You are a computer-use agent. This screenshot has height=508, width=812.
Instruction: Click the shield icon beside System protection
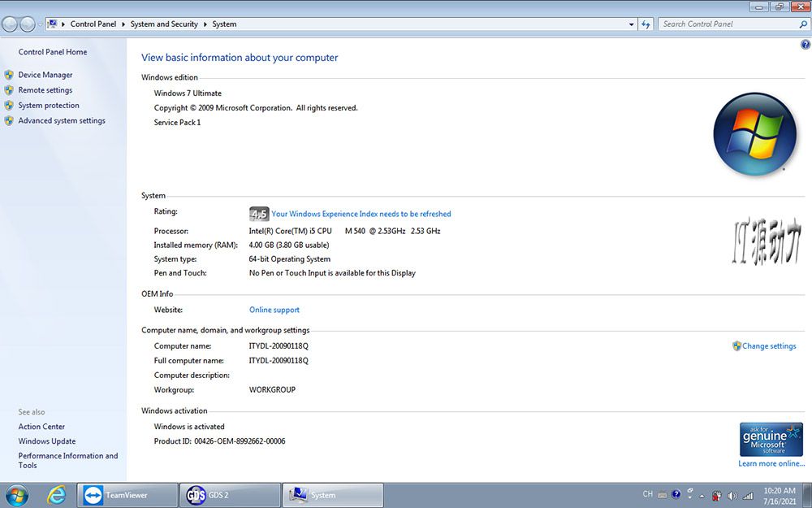click(x=9, y=105)
